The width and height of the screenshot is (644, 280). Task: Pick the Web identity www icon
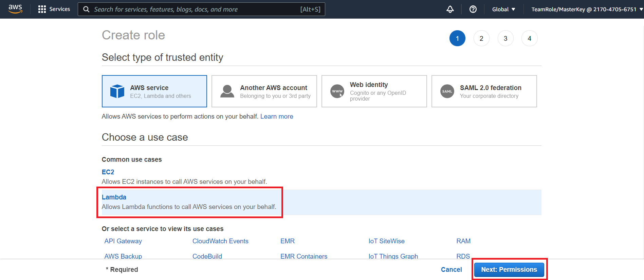[337, 91]
